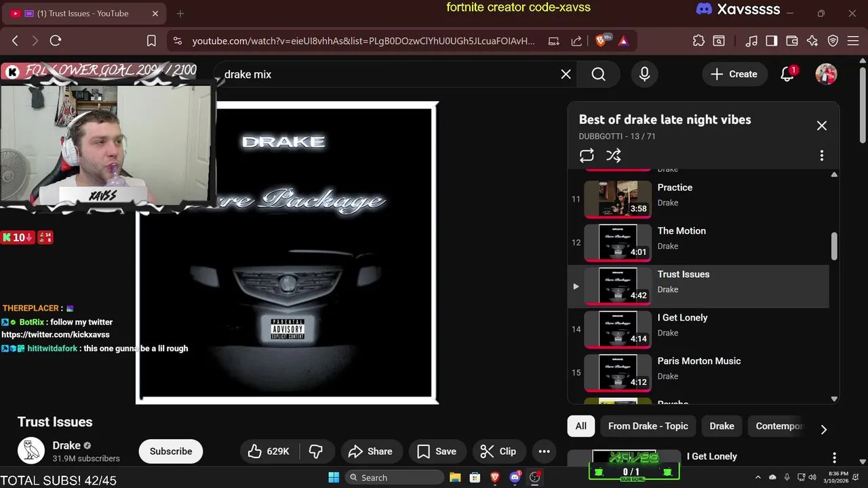The height and width of the screenshot is (488, 868).
Task: Open Microsoft Store from the taskbar
Action: 475,477
